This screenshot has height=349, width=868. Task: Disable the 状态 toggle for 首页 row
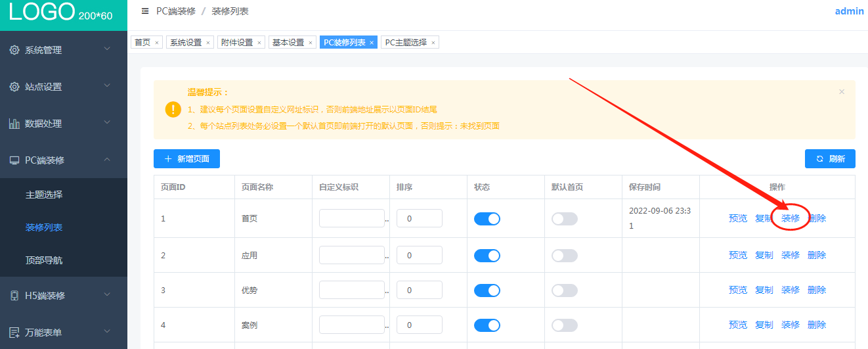pyautogui.click(x=487, y=219)
